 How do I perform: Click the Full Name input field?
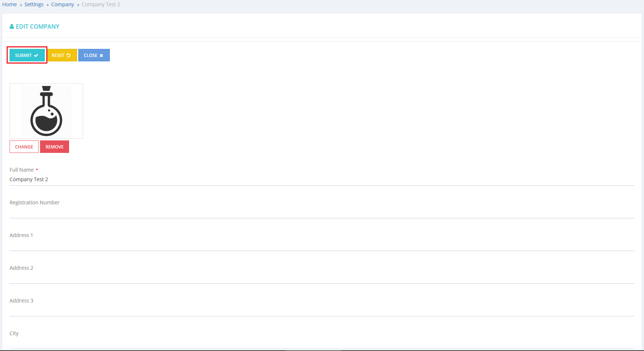pos(322,179)
